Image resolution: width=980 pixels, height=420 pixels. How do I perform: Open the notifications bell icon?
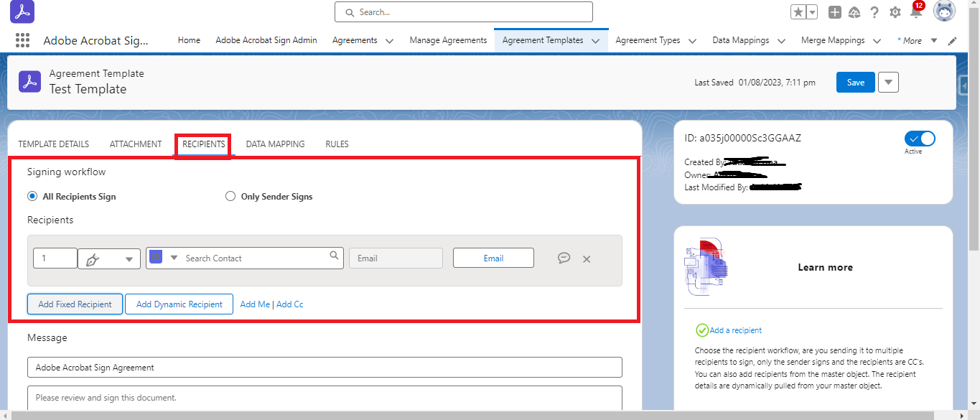916,11
